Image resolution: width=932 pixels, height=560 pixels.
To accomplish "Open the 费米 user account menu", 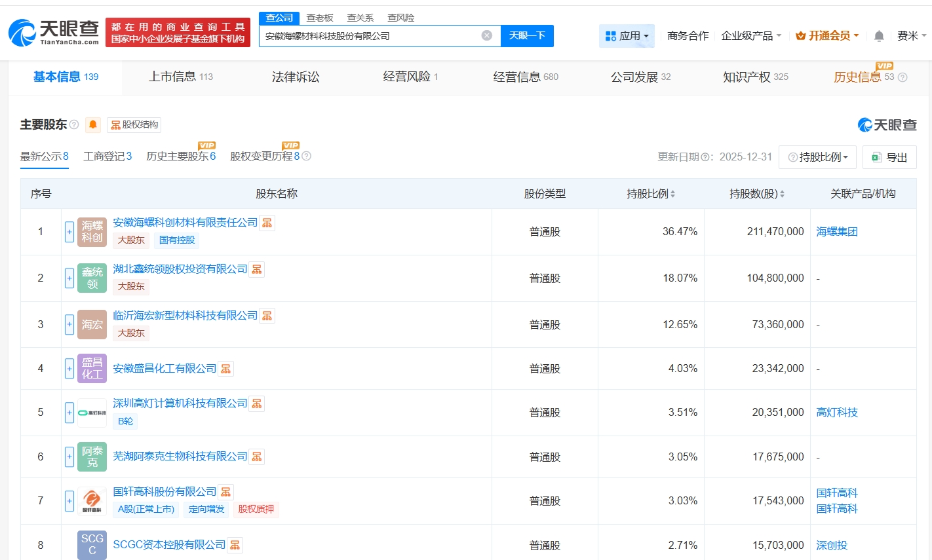I will tap(912, 36).
